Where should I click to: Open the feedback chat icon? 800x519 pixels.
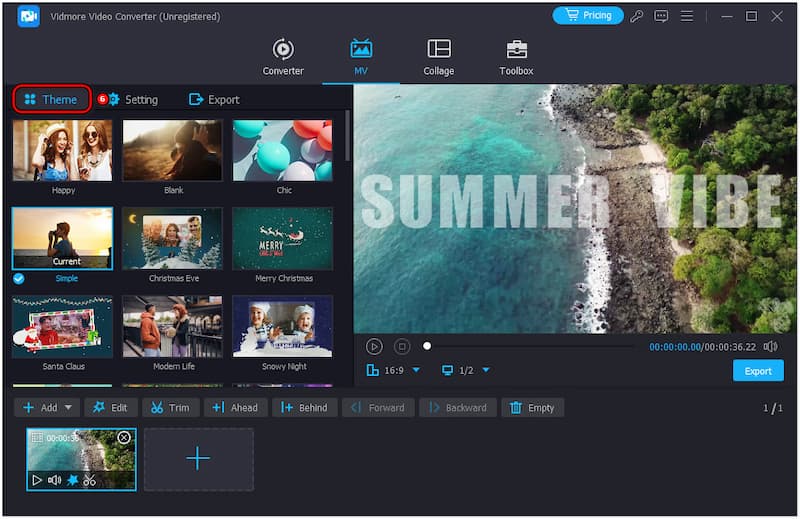point(661,16)
